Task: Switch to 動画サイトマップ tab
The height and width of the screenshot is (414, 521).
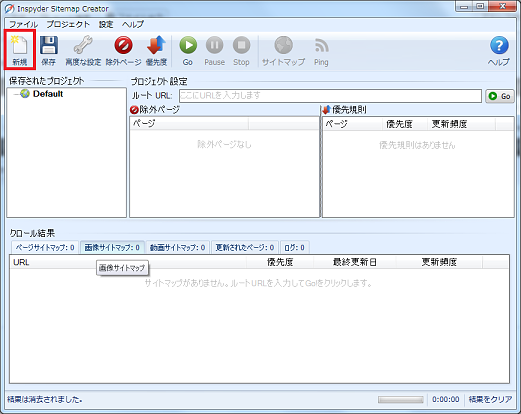Action: pos(178,248)
